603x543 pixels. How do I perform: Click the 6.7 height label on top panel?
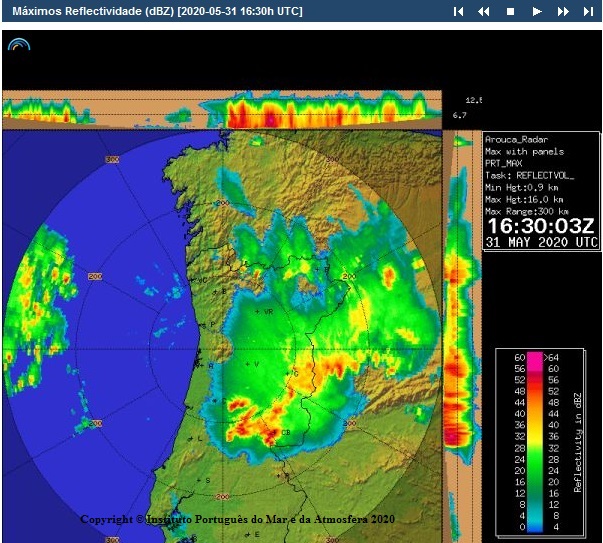pyautogui.click(x=460, y=115)
